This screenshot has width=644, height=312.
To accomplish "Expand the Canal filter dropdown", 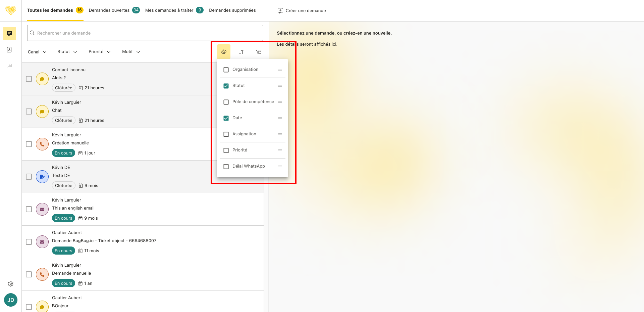I will (x=37, y=52).
